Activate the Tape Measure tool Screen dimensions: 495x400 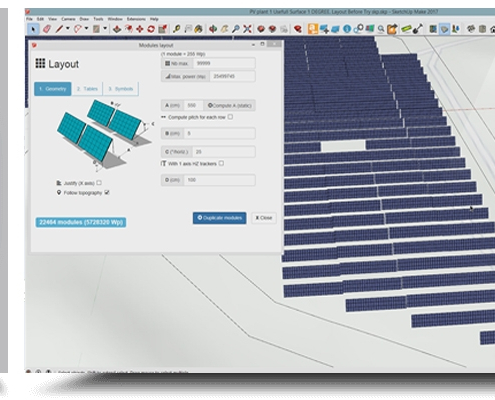pos(176,29)
